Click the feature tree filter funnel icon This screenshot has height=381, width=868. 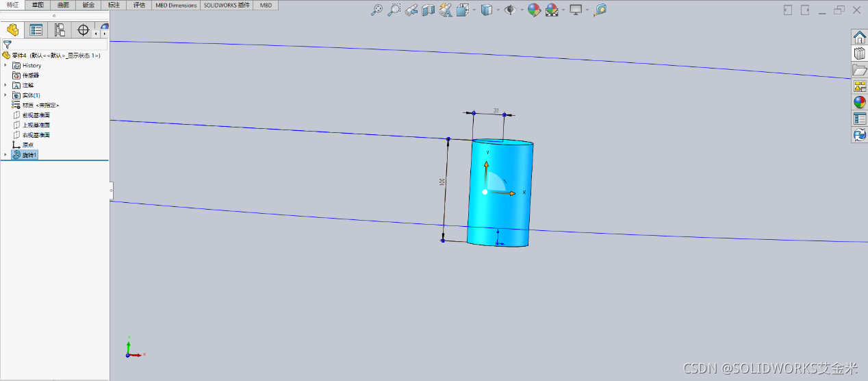tap(7, 44)
